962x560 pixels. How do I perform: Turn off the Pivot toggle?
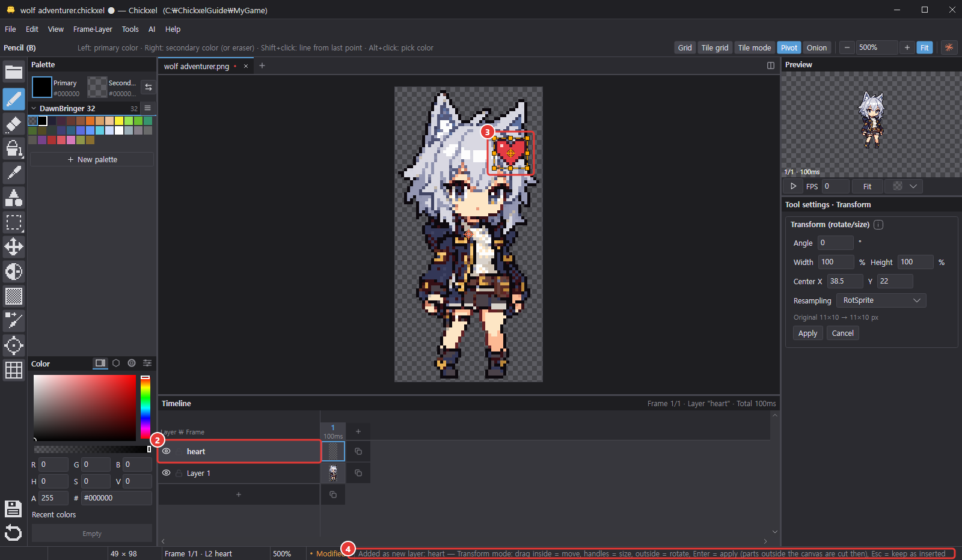click(789, 47)
